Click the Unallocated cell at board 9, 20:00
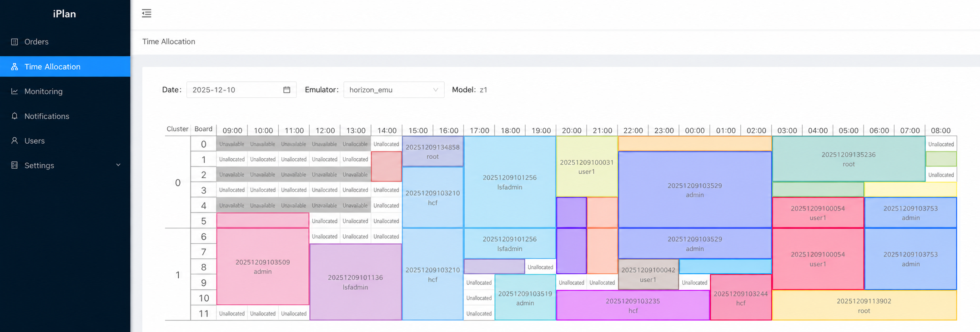This screenshot has width=980, height=332. coord(571,282)
